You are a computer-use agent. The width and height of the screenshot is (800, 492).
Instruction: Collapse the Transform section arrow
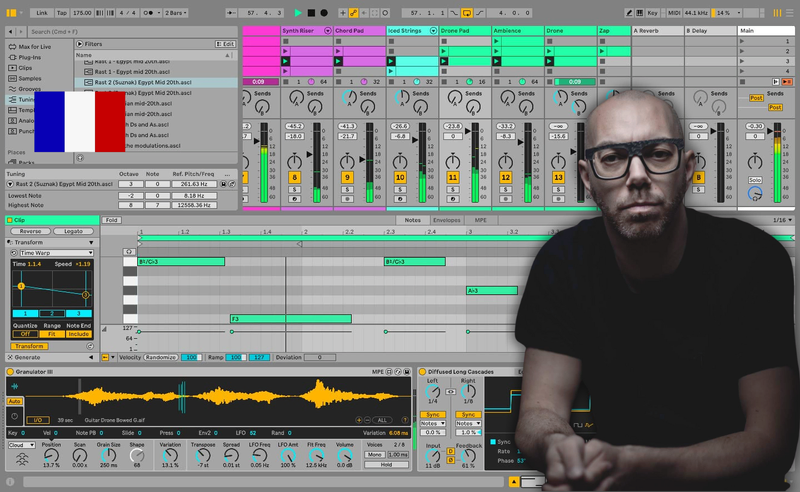point(91,242)
